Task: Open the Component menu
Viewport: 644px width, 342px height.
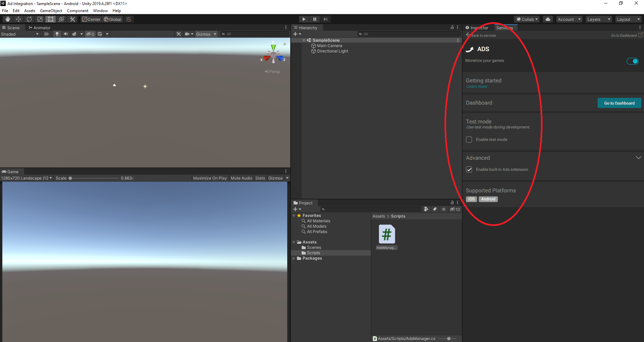Action: tap(78, 11)
